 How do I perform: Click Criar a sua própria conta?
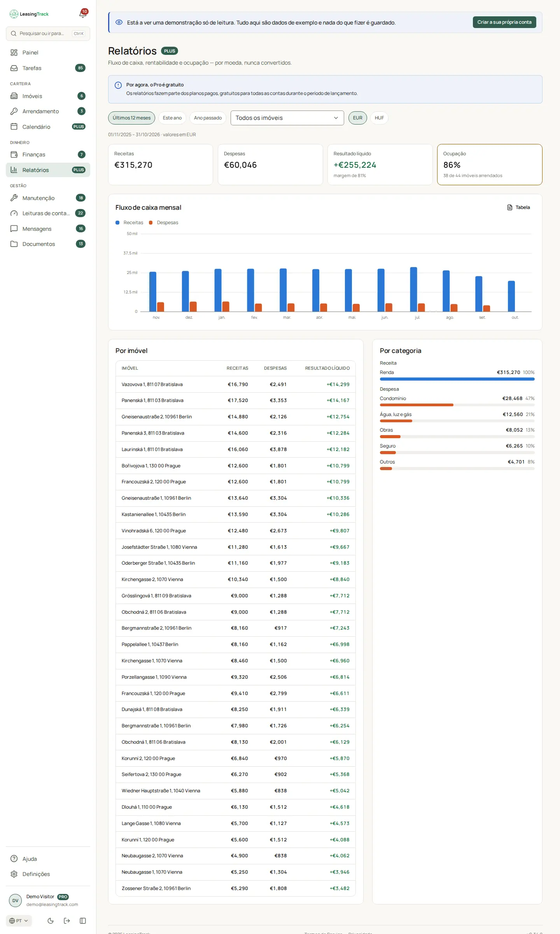click(x=504, y=22)
